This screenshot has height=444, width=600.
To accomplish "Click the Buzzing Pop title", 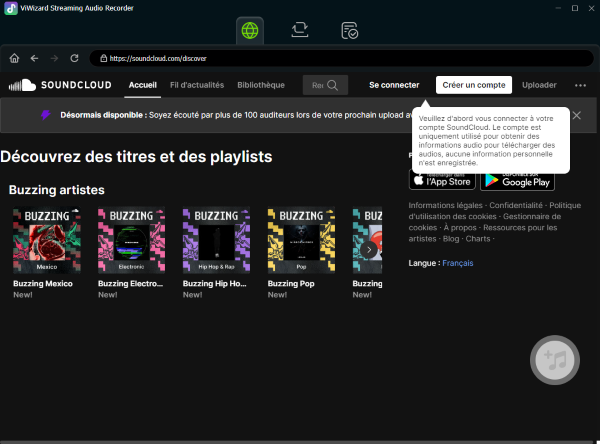I will [x=291, y=284].
